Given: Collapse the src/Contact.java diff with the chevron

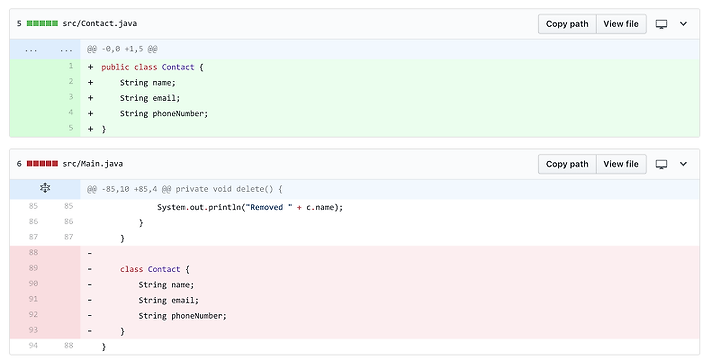Looking at the screenshot, I should pos(683,24).
